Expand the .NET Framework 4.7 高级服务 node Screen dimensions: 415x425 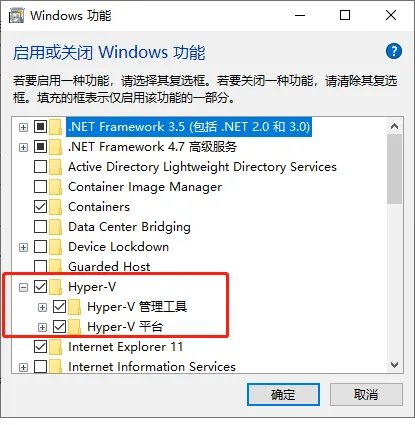pyautogui.click(x=23, y=147)
